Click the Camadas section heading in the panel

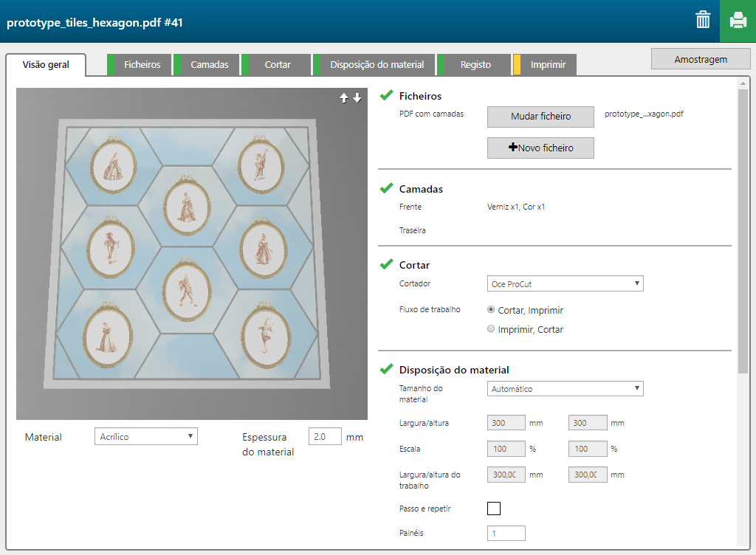coord(421,189)
